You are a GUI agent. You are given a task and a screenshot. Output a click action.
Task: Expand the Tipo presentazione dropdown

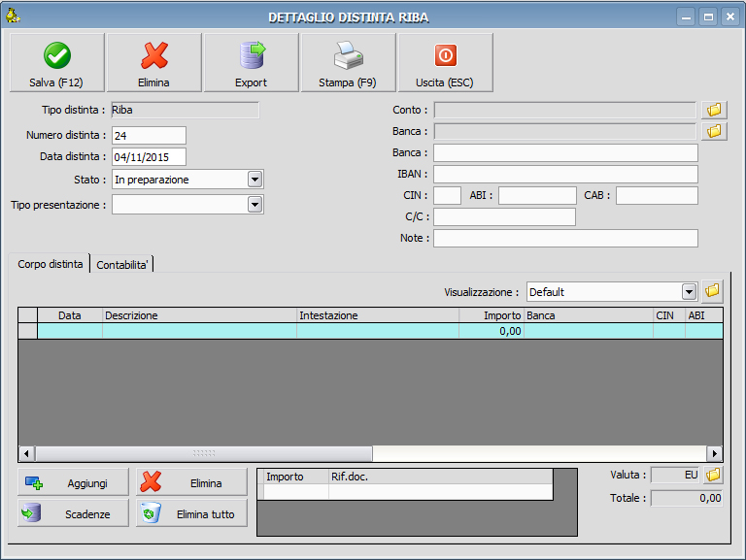255,205
